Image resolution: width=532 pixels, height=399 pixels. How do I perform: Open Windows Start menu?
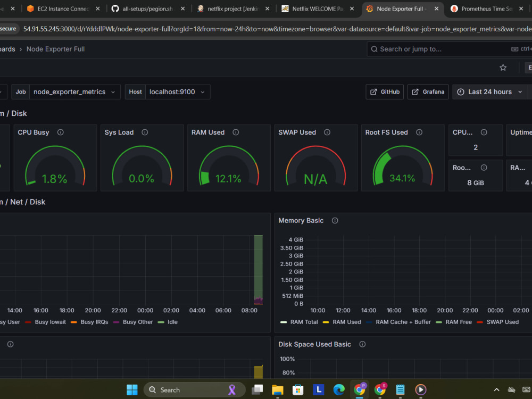click(x=132, y=390)
